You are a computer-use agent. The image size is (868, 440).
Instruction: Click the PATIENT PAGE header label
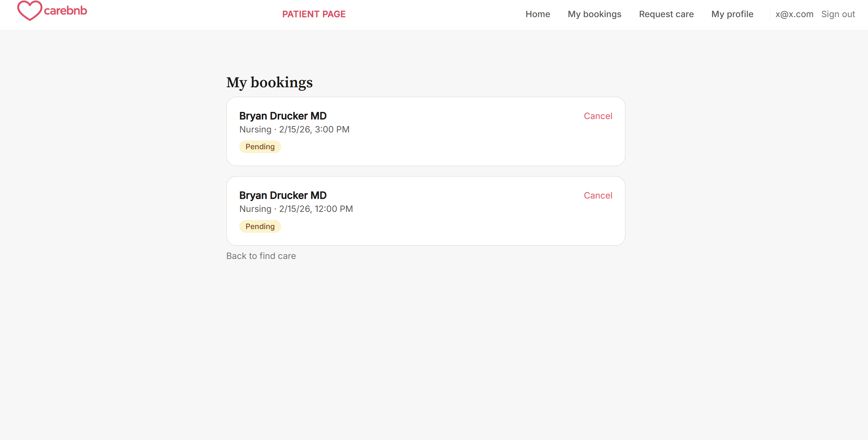pos(314,14)
